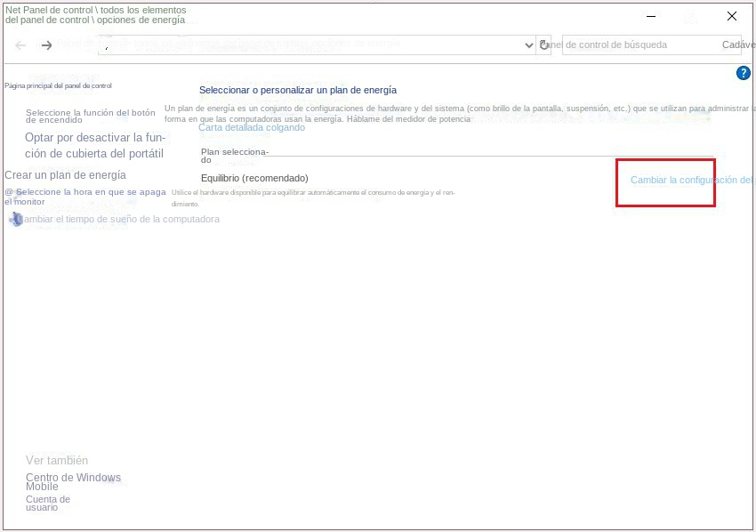Click Crear un plan de energía

click(x=65, y=175)
